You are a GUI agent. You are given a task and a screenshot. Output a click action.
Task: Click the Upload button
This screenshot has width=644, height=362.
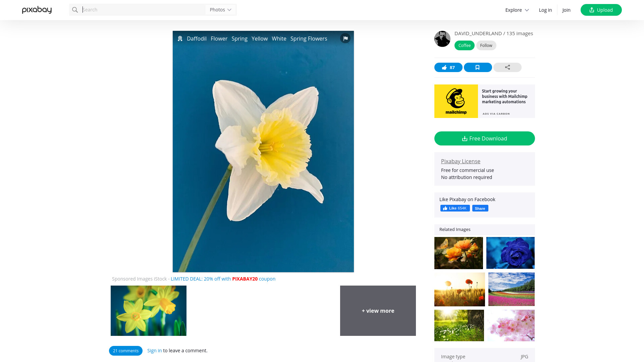[601, 10]
